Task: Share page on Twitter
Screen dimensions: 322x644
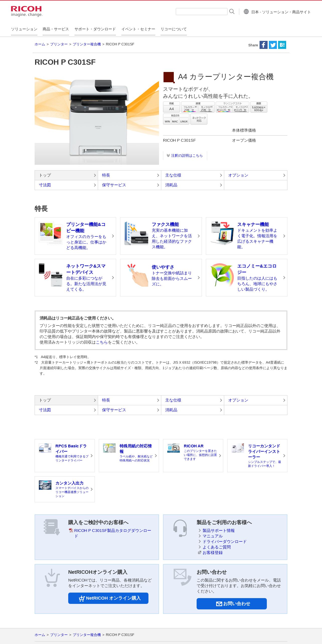Action: pyautogui.click(x=273, y=45)
